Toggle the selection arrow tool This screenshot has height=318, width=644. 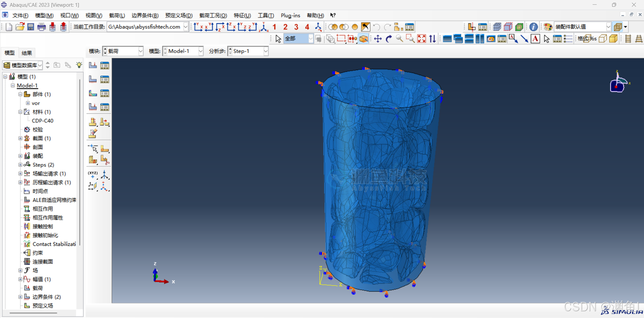[278, 39]
